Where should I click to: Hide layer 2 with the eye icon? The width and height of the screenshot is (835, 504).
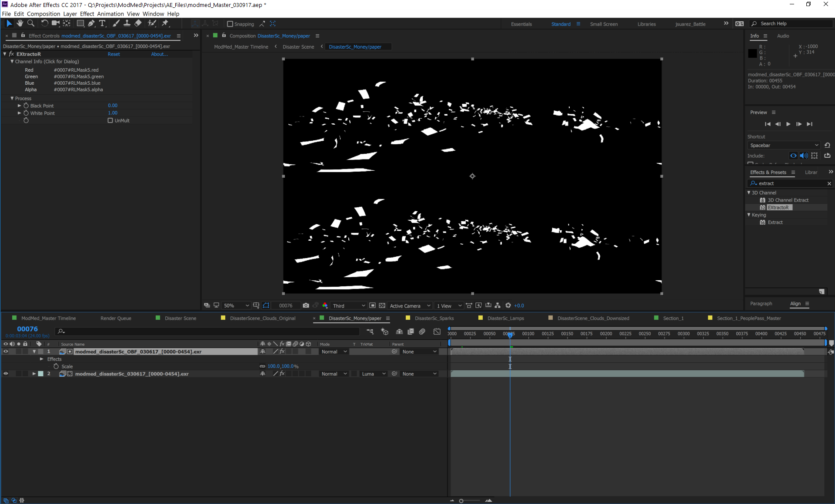click(x=6, y=374)
